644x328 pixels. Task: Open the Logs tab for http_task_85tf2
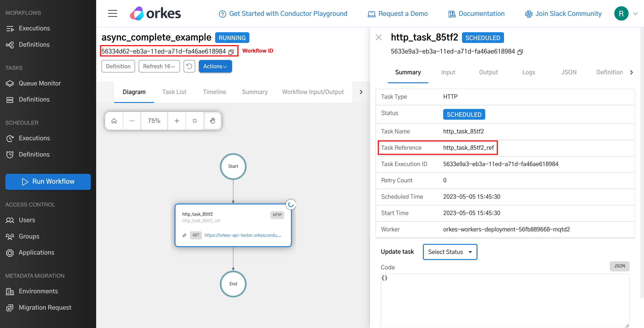pos(528,72)
